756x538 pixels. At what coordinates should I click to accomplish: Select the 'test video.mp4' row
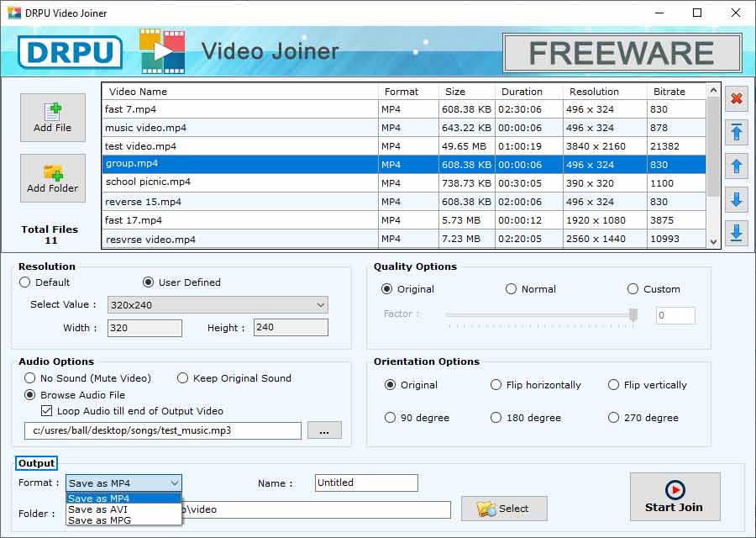coord(404,146)
